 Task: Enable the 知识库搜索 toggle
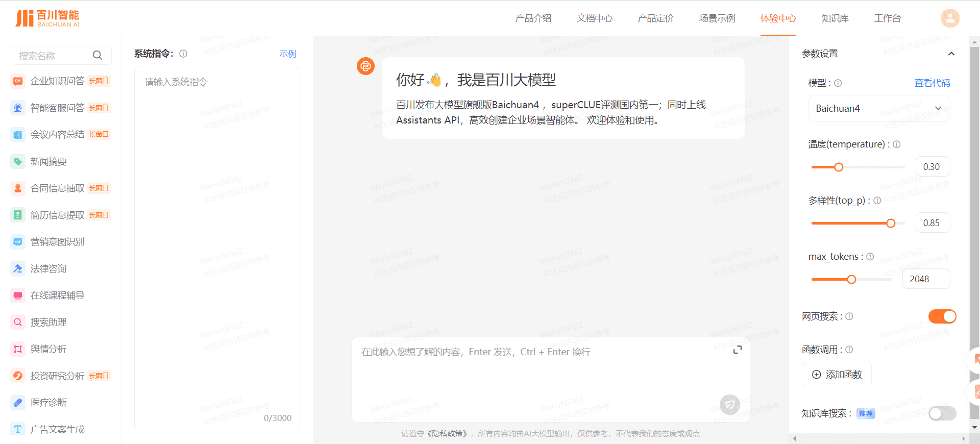[942, 413]
